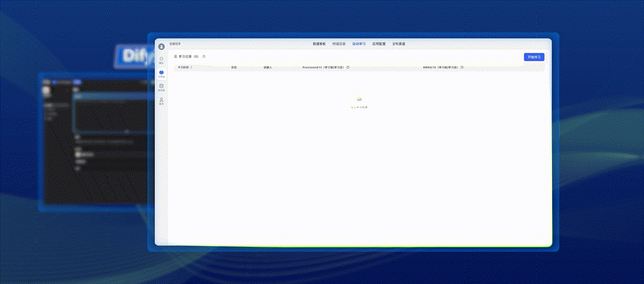Select the workbench icon in sidebar
The image size is (644, 284).
(x=161, y=73)
